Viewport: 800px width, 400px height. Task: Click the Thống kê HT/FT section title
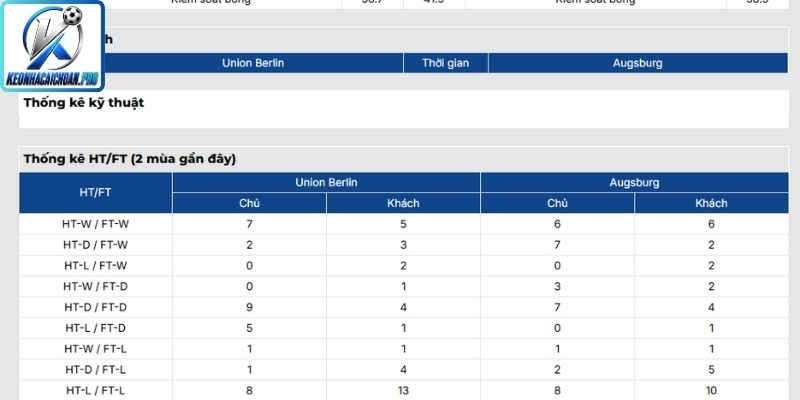pos(130,159)
